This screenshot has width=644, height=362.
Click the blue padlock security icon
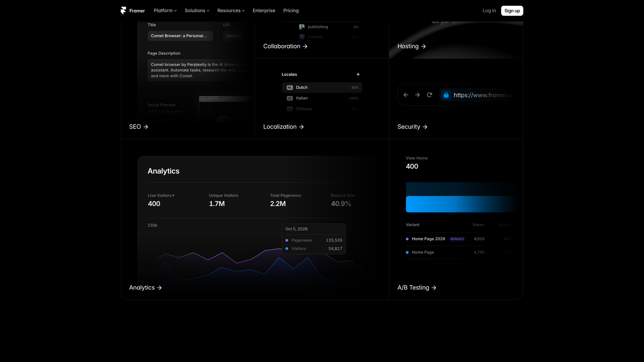click(x=446, y=95)
